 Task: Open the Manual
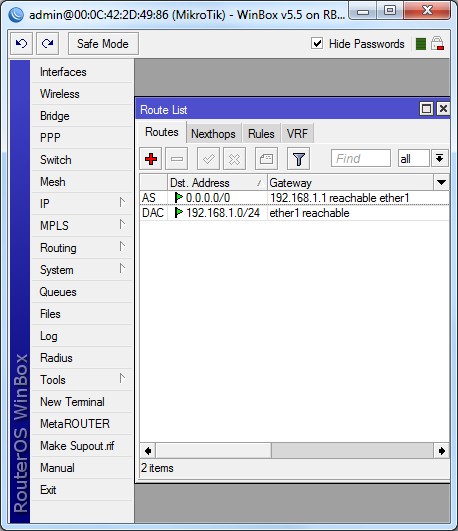tap(82, 468)
